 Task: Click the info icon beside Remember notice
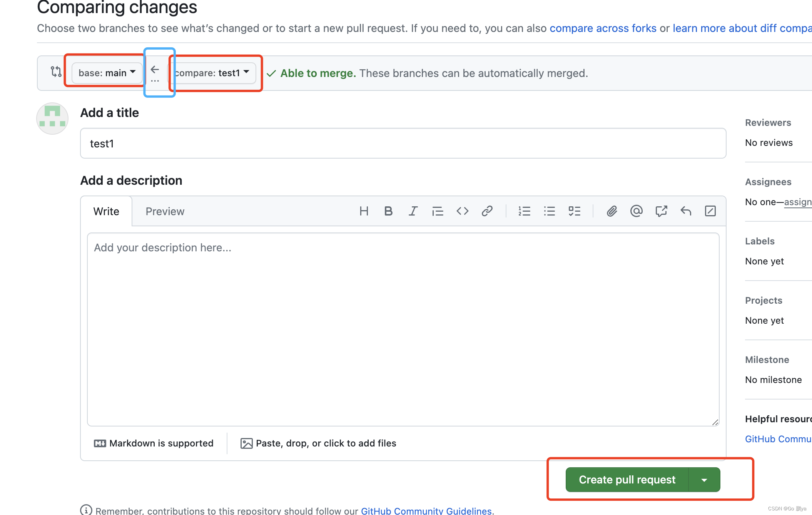pyautogui.click(x=86, y=510)
